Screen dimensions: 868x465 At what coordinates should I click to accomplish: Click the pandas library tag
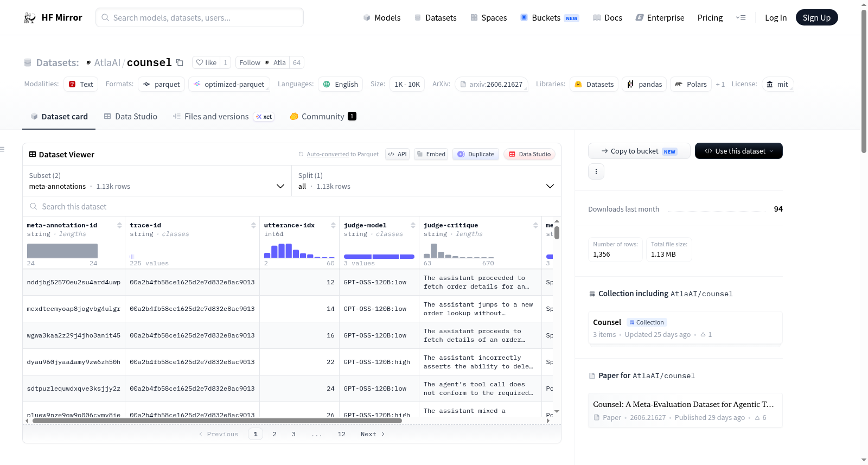click(644, 84)
